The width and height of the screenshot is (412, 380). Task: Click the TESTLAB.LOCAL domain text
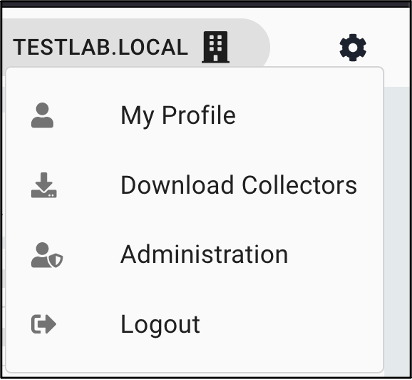100,47
